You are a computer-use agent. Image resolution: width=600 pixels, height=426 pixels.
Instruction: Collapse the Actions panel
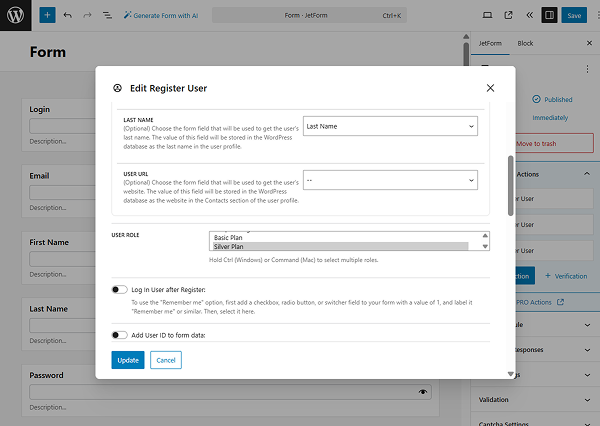pyautogui.click(x=587, y=174)
